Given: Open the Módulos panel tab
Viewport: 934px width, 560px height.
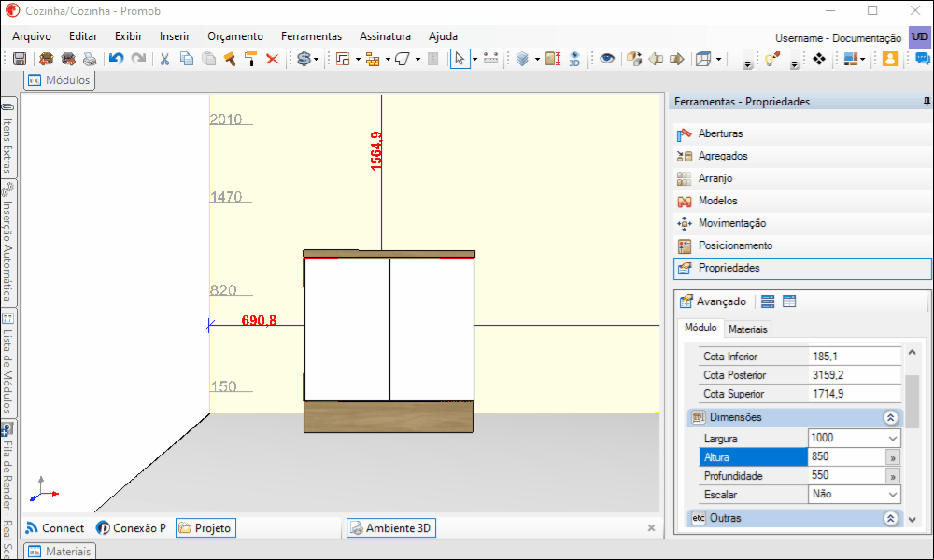Looking at the screenshot, I should [x=60, y=80].
